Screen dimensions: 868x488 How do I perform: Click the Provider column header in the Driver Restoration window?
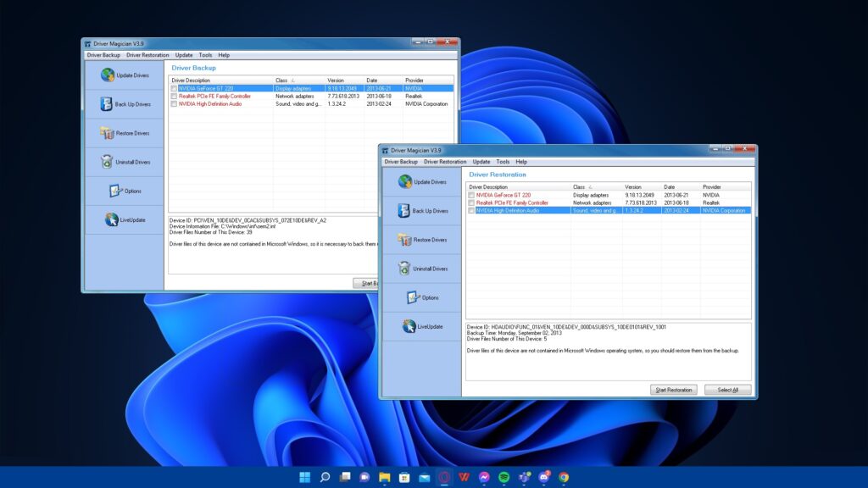pos(726,187)
